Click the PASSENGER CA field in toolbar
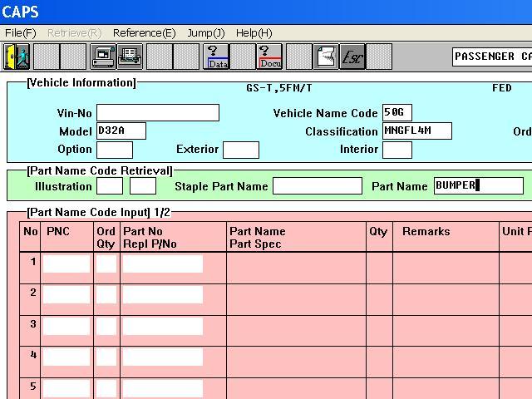 click(x=492, y=57)
